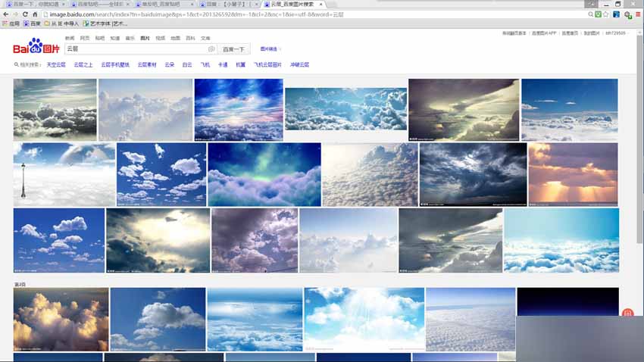Close the 百度一下，你就知道 tab
The image size is (644, 362).
click(x=63, y=4)
